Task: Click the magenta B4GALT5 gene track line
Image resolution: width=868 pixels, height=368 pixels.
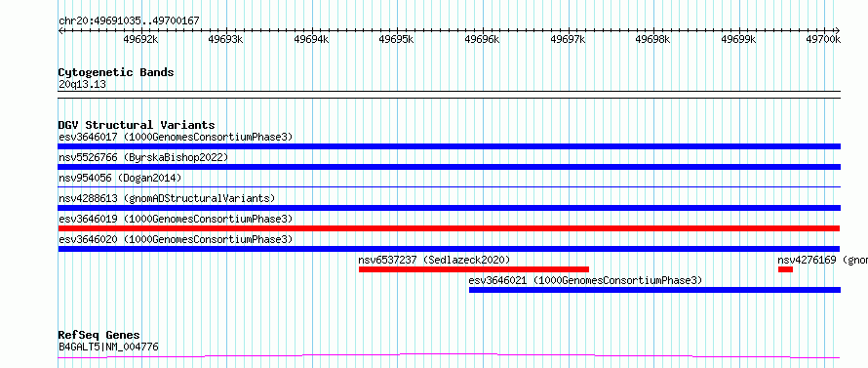Action: click(449, 355)
